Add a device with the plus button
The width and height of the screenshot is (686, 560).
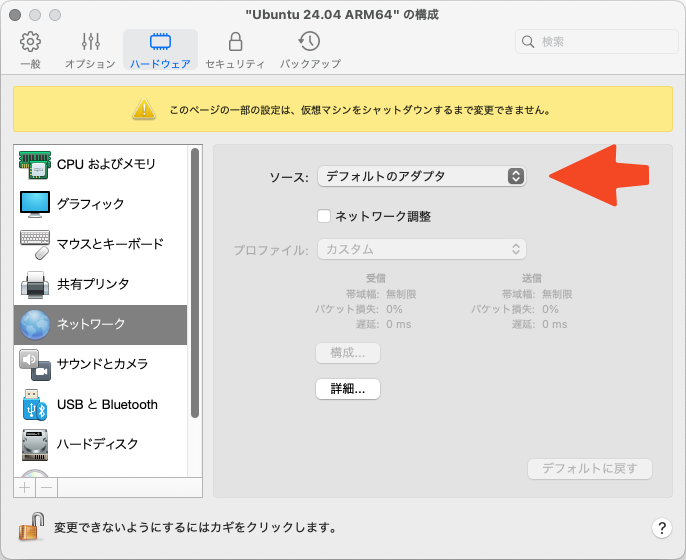[x=25, y=487]
